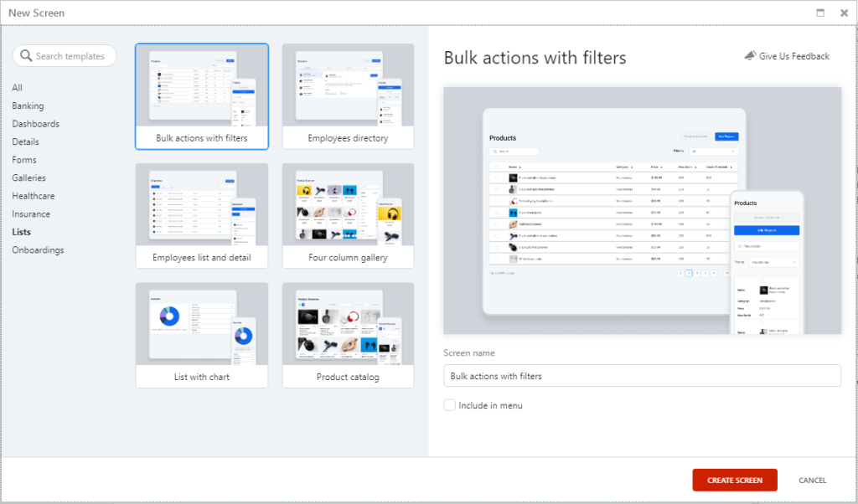Click the Give Us Feedback megaphone icon
The width and height of the screenshot is (858, 504).
tap(749, 56)
